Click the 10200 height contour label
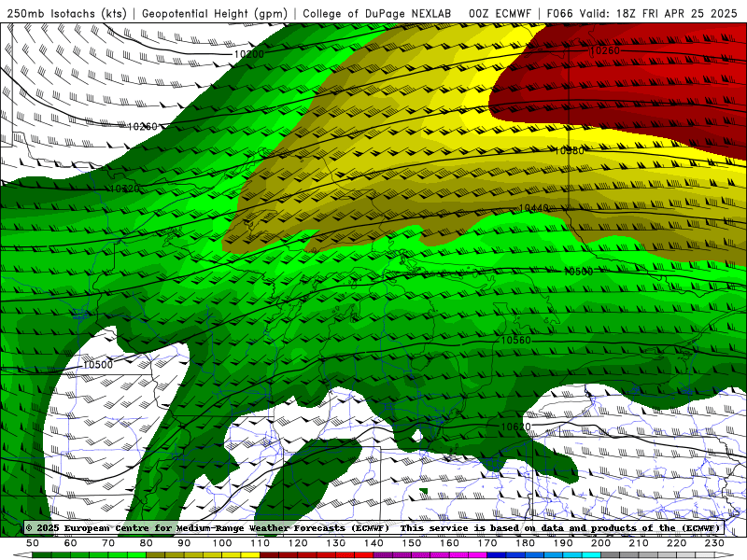Screen dimensions: 747x560 [x=248, y=54]
